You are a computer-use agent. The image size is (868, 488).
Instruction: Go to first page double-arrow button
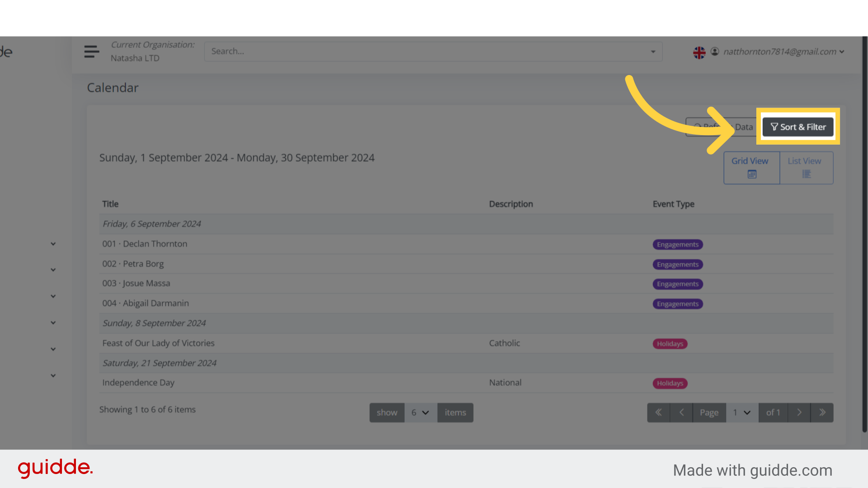coord(658,413)
